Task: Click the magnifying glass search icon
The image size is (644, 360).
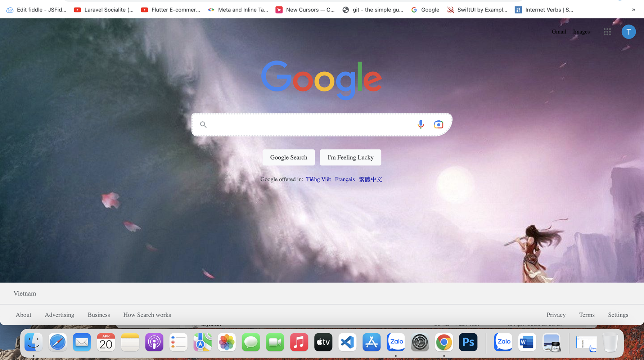Action: point(203,125)
